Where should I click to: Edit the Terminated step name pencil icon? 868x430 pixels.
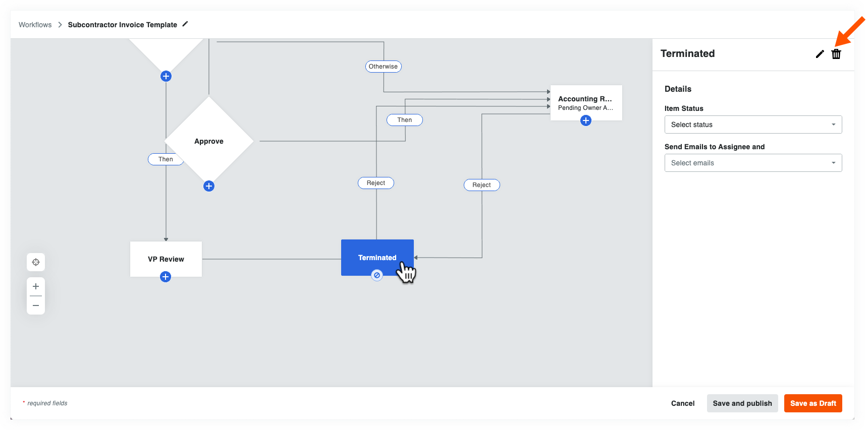[820, 54]
